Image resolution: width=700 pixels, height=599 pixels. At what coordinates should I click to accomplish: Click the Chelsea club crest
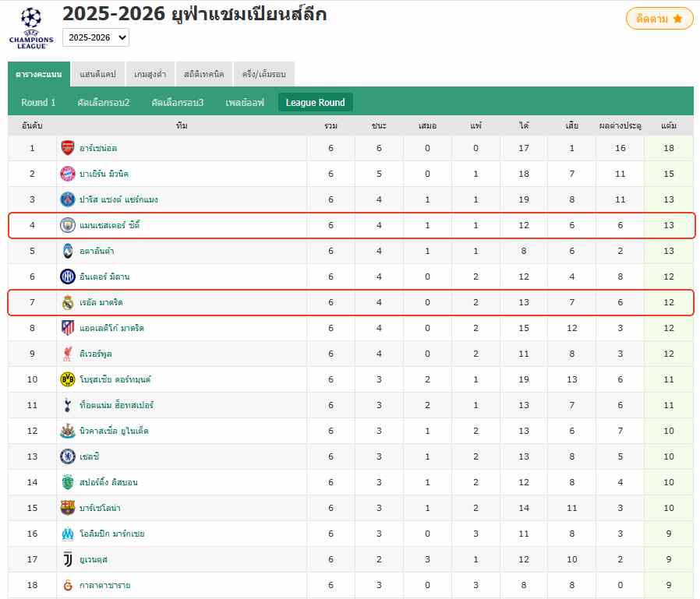(69, 456)
